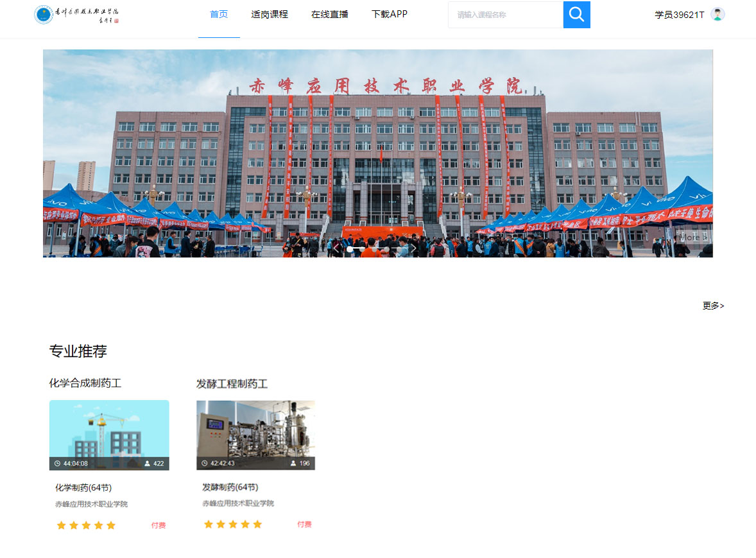Open the 首页 navigation tab
The width and height of the screenshot is (756, 558).
[219, 14]
